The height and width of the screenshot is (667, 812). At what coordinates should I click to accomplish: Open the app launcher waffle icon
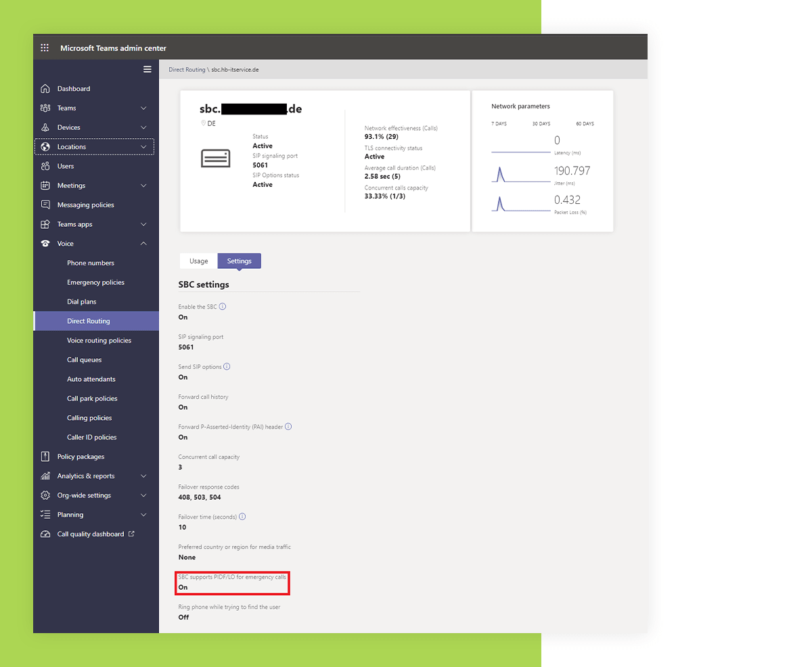45,48
